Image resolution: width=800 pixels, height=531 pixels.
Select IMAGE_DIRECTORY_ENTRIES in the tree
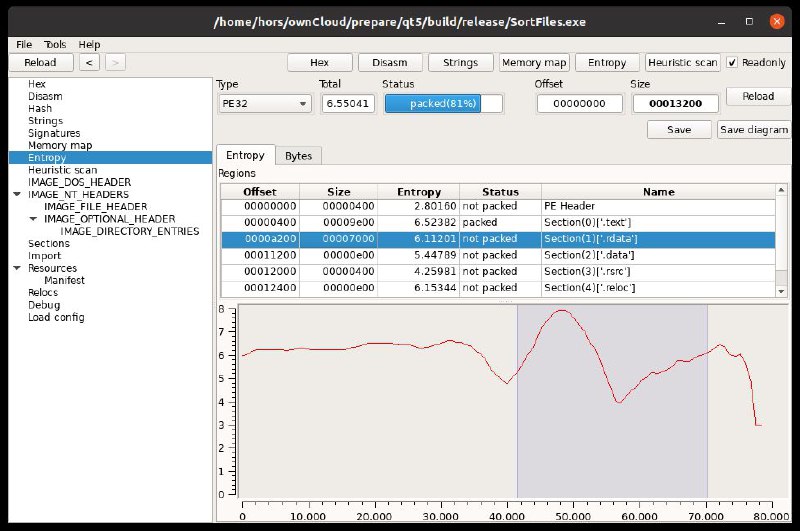[x=130, y=231]
